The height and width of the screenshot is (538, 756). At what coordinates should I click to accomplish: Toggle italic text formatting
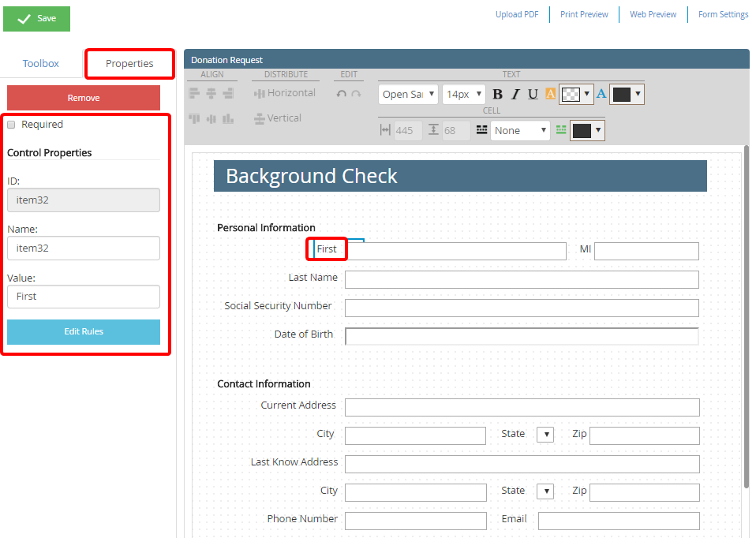coord(515,95)
